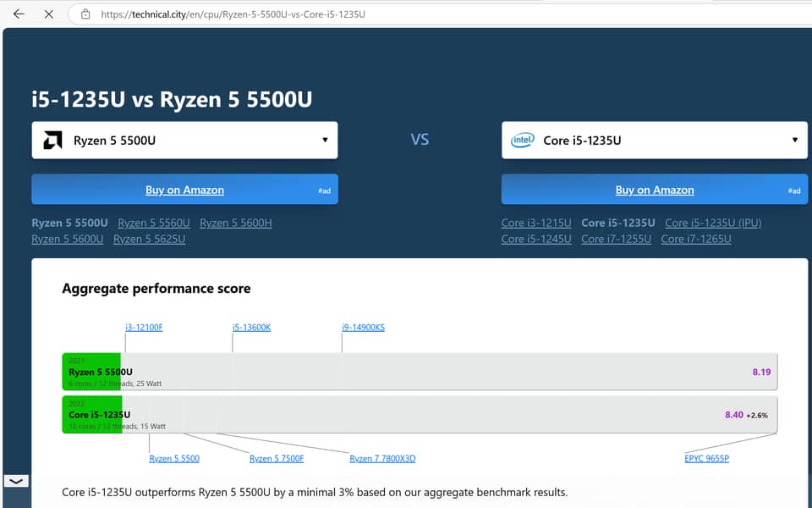Click the right Buy on Amazon button
This screenshot has width=812, height=508.
[x=654, y=190]
